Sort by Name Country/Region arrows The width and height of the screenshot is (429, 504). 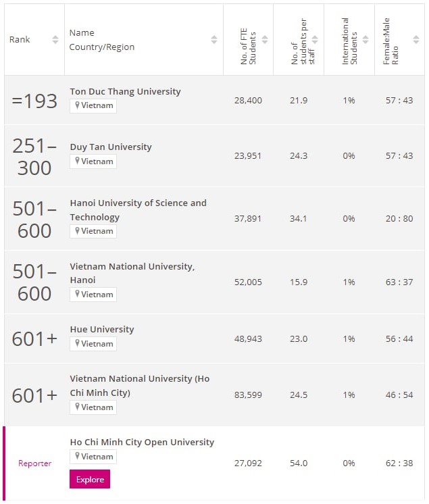pyautogui.click(x=214, y=40)
